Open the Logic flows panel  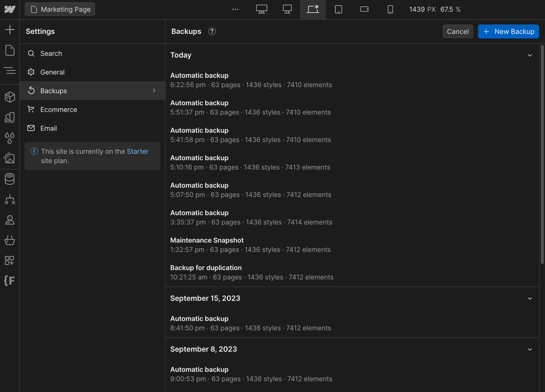point(9,199)
